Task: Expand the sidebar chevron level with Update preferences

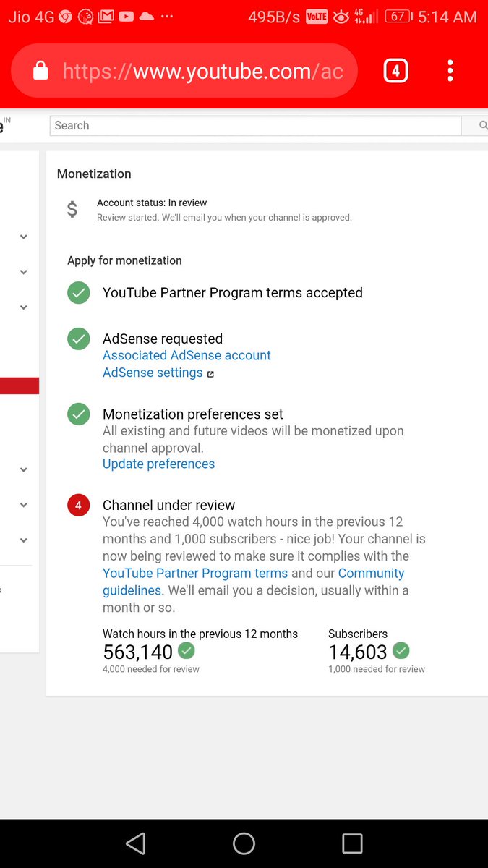Action: (24, 469)
